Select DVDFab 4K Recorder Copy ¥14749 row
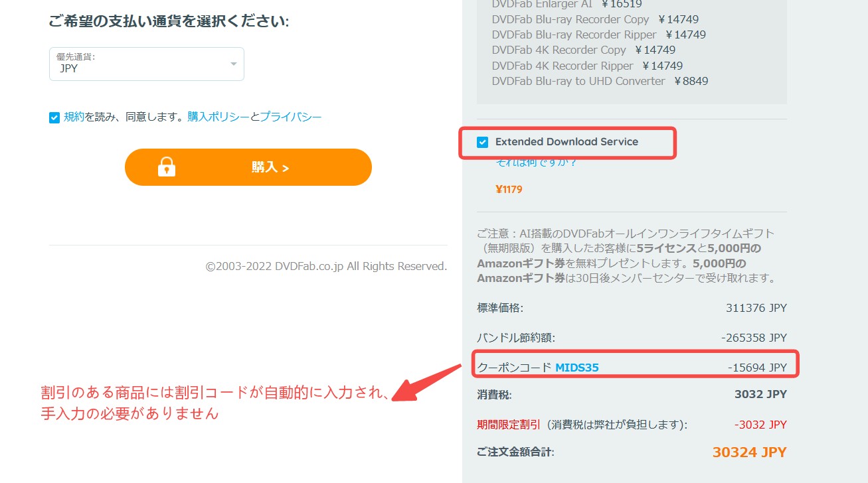Viewport: 868px width, 483px height. [584, 50]
